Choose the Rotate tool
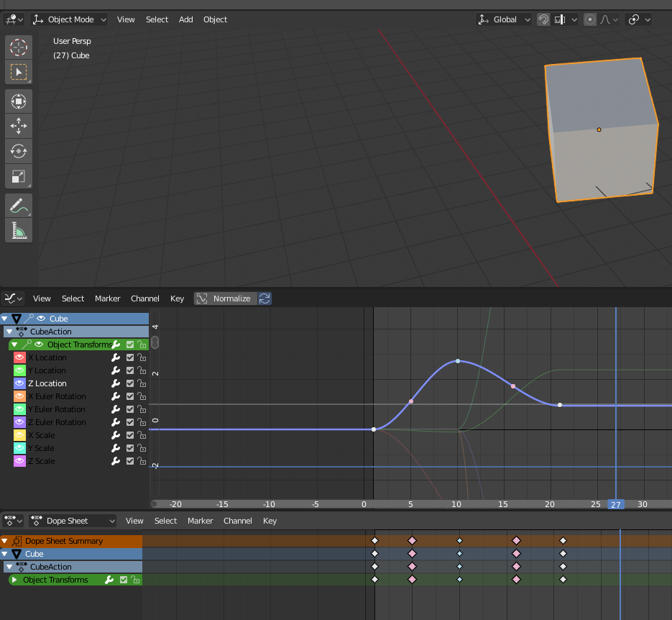Image resolution: width=672 pixels, height=620 pixels. click(19, 151)
